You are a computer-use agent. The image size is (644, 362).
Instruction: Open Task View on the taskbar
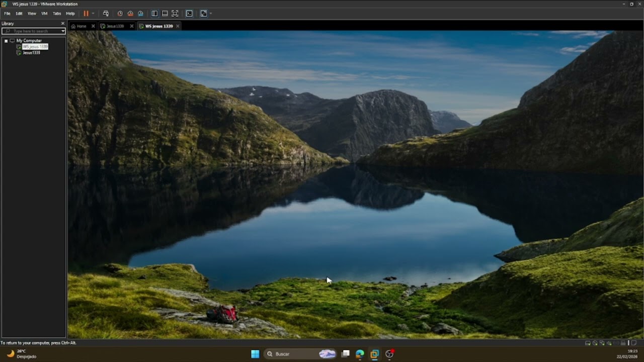coord(346,354)
